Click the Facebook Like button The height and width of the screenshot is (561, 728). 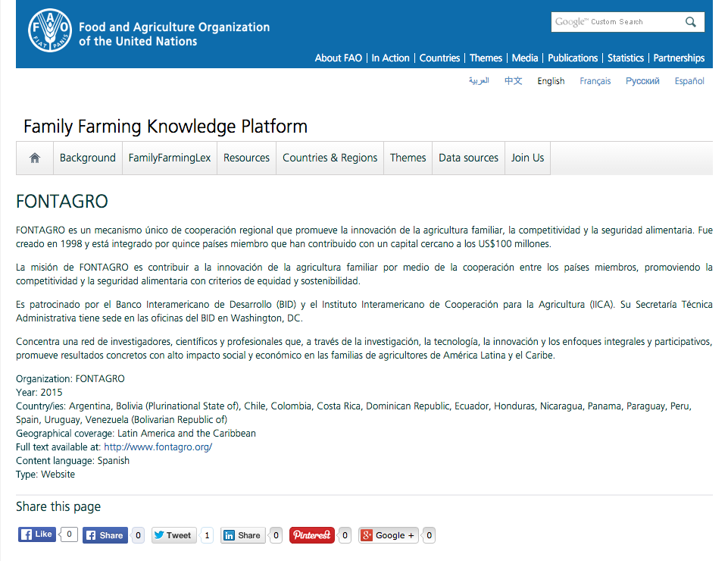[x=37, y=534]
